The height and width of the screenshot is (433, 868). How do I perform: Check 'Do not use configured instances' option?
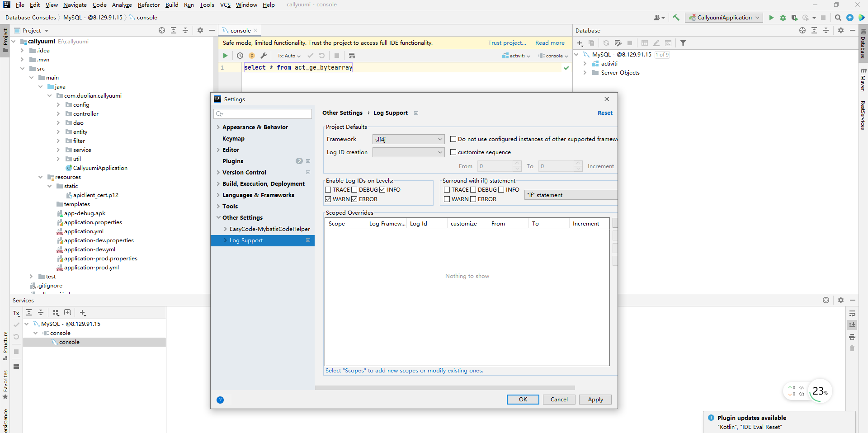[x=453, y=139]
